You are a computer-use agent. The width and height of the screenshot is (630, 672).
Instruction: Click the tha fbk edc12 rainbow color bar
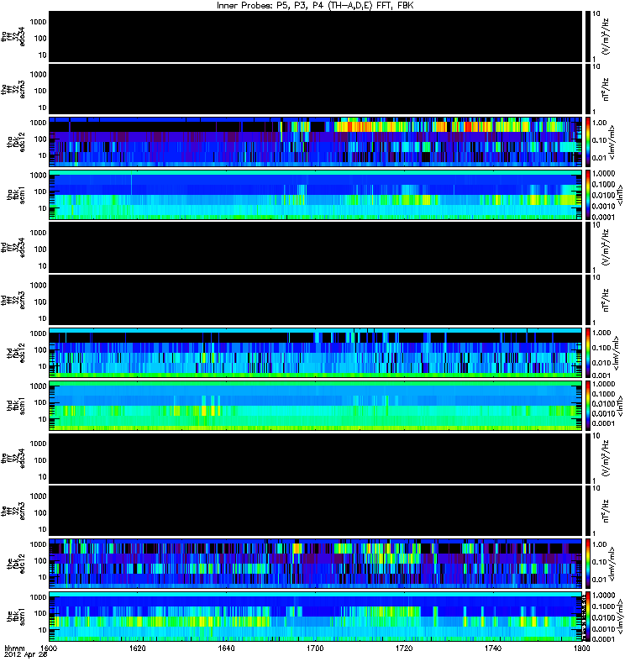pos(588,143)
